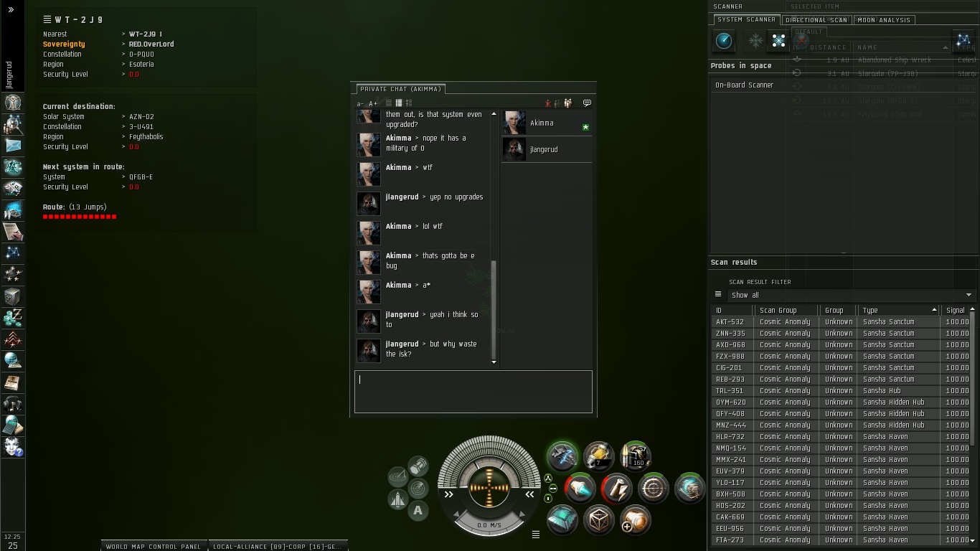Select jlangerud in the chat member list
The image size is (980, 551).
pyautogui.click(x=547, y=149)
